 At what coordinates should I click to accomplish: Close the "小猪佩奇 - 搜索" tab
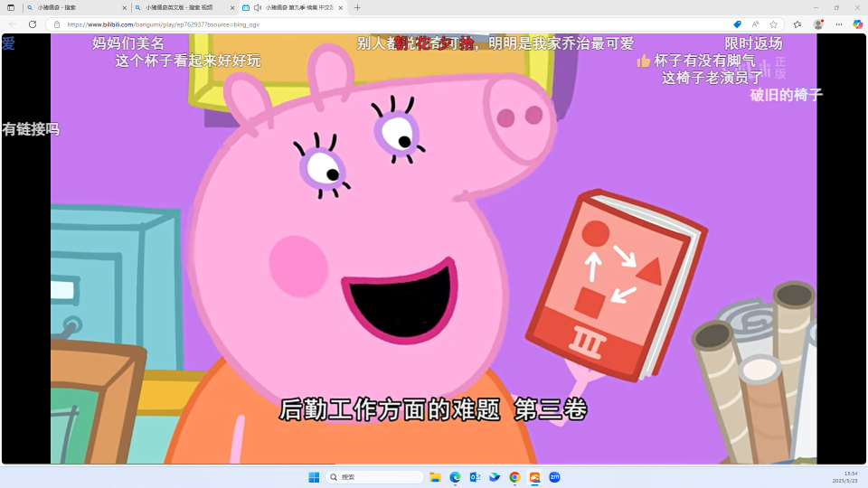(124, 8)
